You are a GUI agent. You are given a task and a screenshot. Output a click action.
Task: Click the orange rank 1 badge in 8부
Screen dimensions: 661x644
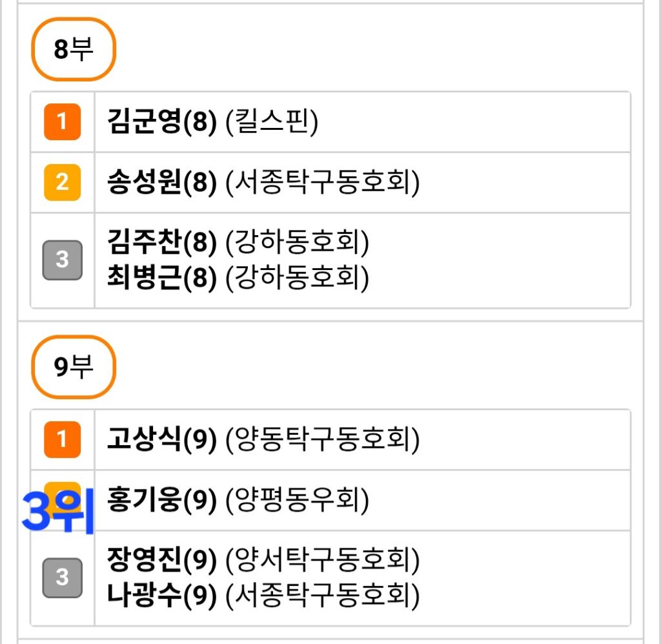[x=62, y=122]
